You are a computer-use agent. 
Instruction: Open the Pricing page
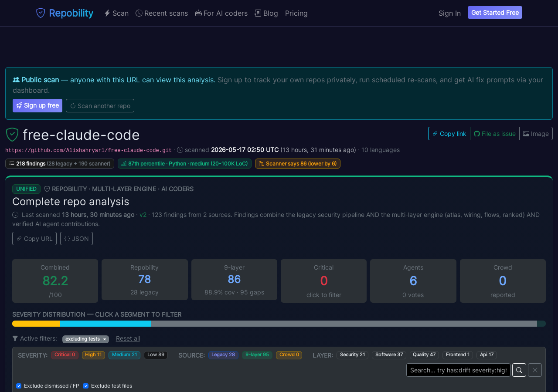click(296, 13)
